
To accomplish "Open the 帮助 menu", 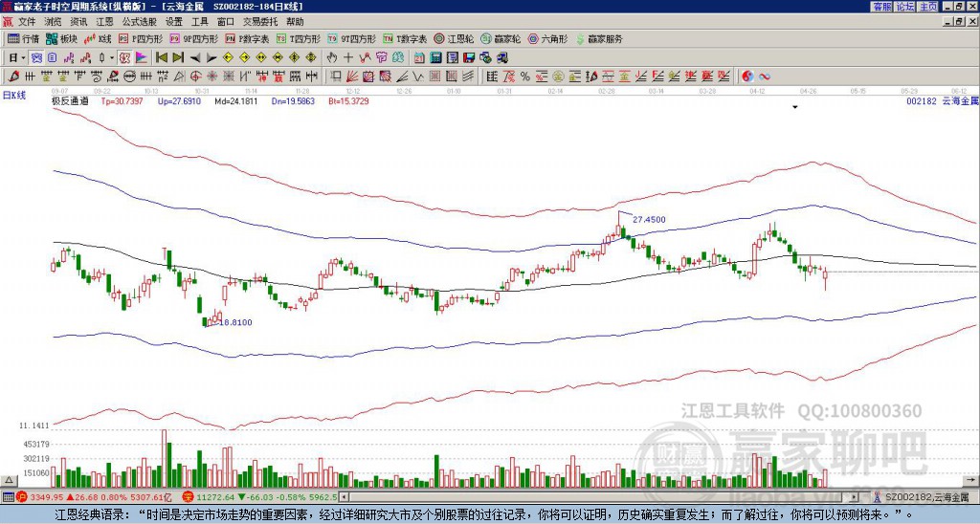I will (295, 22).
